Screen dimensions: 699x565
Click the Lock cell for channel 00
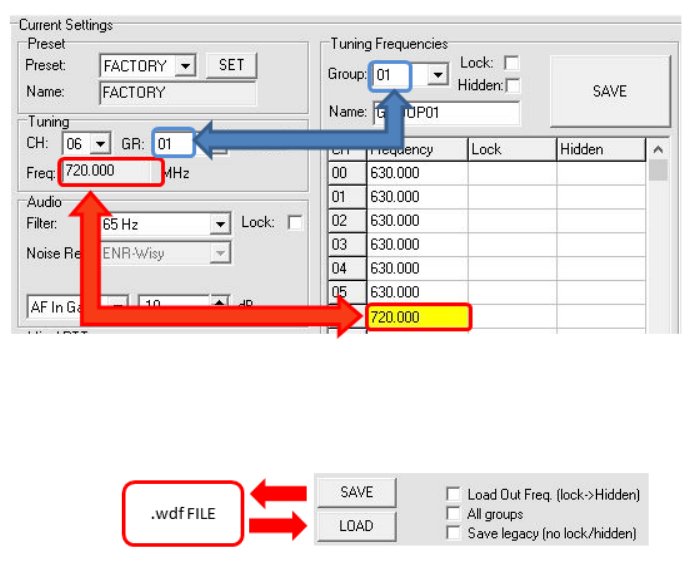(512, 173)
